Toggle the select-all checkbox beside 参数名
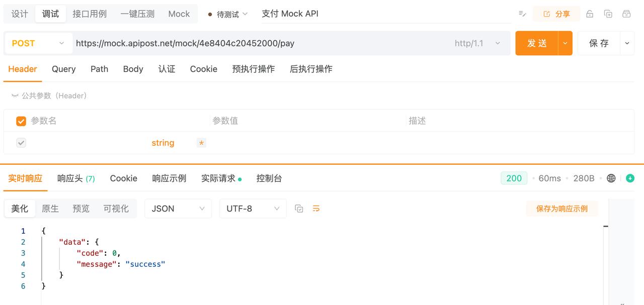The image size is (644, 305). pyautogui.click(x=21, y=121)
